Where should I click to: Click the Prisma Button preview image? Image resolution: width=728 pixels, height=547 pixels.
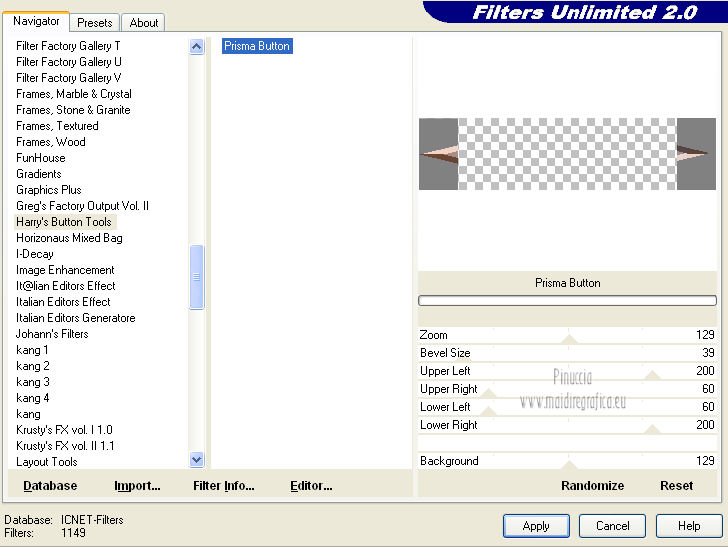tap(567, 154)
